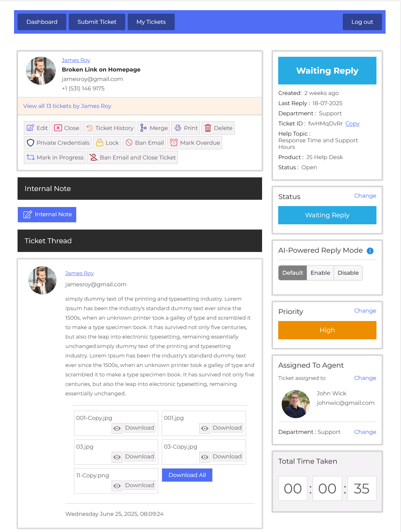Change the ticket Status

[x=365, y=196]
